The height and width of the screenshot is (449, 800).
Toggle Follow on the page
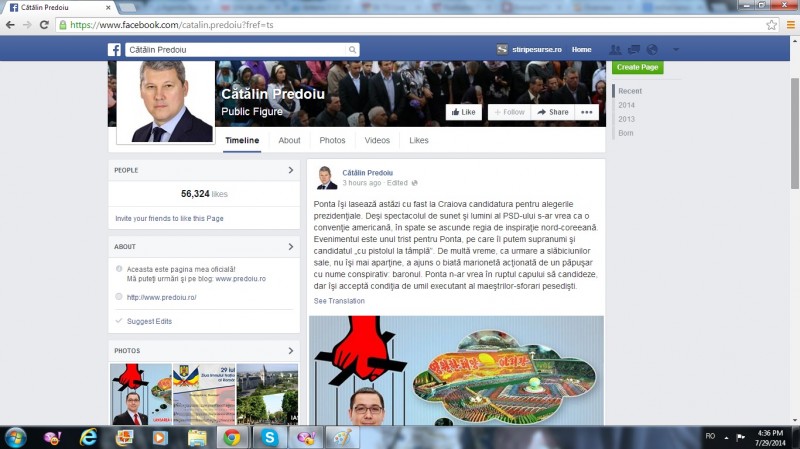(x=509, y=112)
